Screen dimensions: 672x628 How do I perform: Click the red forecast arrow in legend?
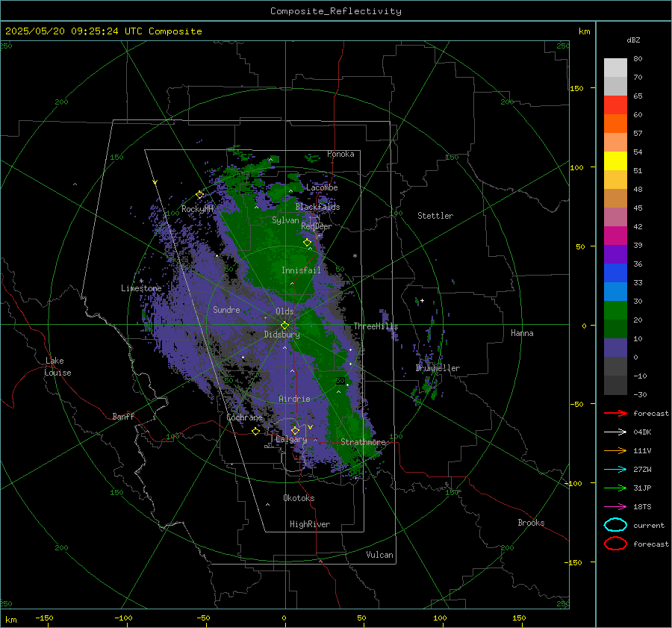pos(615,413)
